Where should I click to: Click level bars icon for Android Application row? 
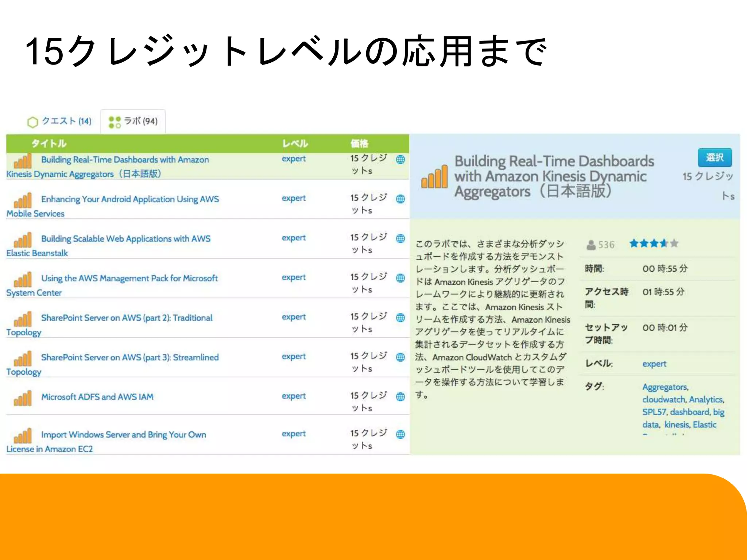tap(23, 201)
